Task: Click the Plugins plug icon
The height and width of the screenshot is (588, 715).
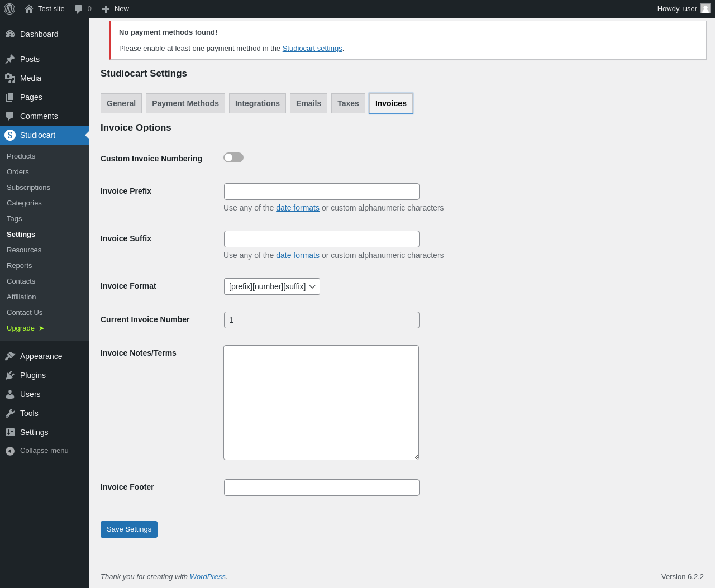Action: click(10, 375)
